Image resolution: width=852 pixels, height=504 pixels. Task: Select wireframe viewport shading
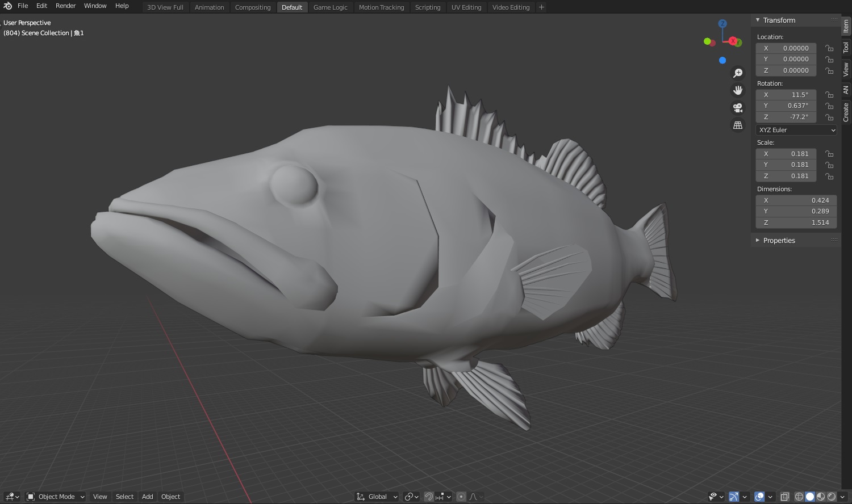pyautogui.click(x=799, y=497)
